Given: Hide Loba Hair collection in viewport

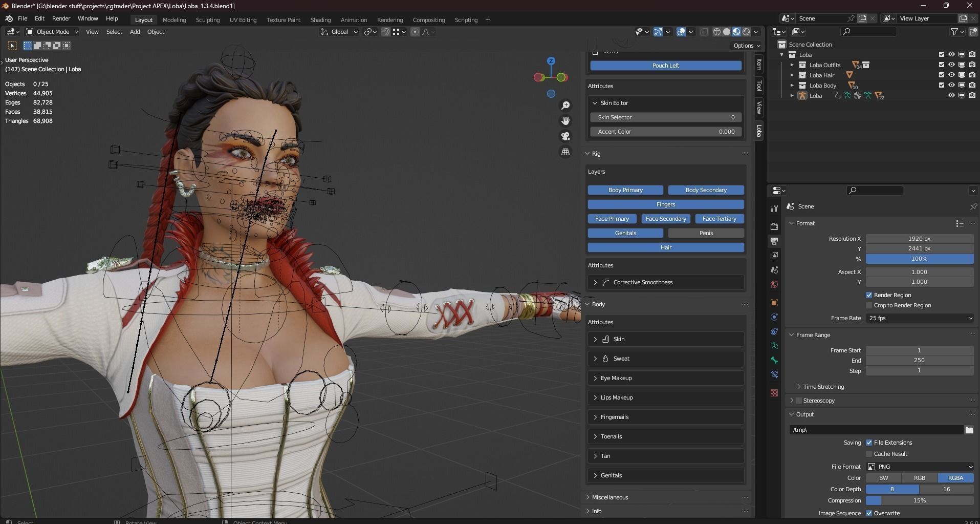Looking at the screenshot, I should 951,75.
